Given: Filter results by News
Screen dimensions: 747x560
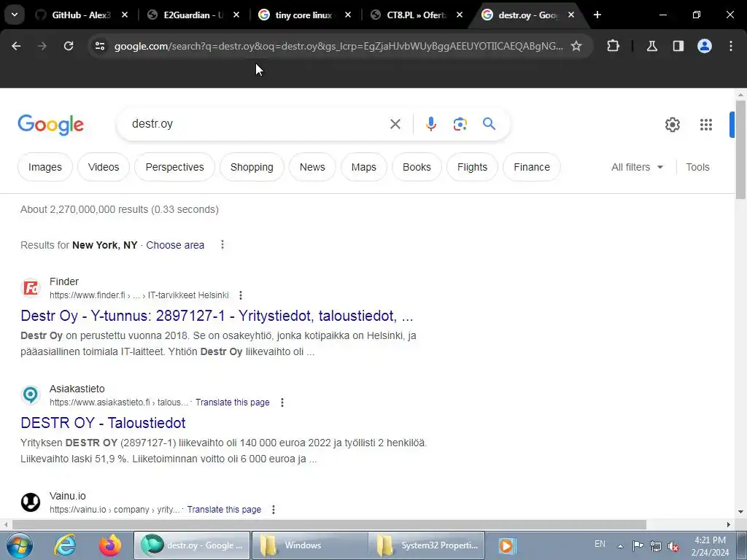Looking at the screenshot, I should 312,167.
